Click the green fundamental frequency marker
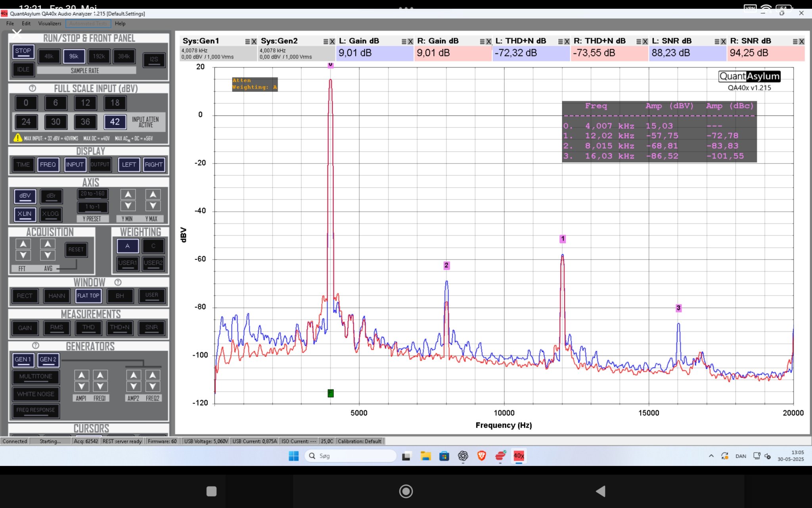Screen dimensions: 812x508 [331, 393]
